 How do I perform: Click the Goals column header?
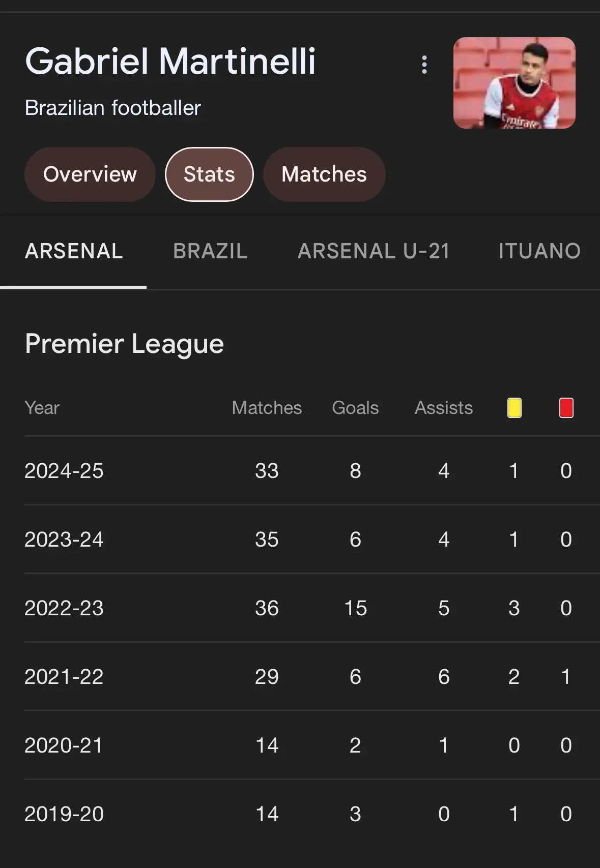pyautogui.click(x=355, y=408)
